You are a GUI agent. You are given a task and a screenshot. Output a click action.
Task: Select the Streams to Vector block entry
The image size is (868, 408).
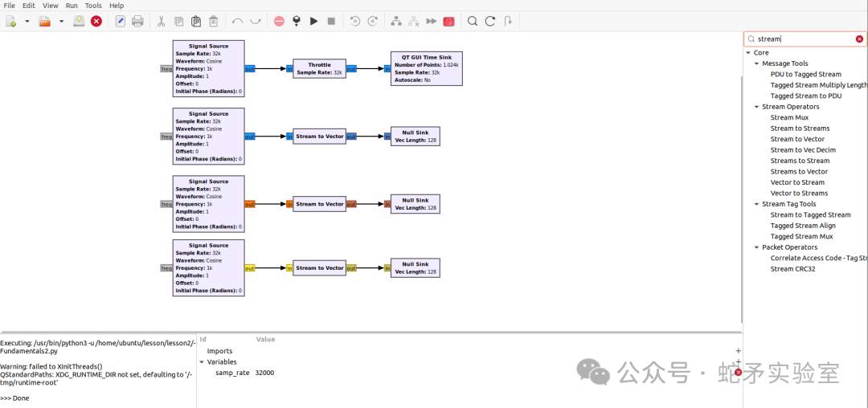799,171
